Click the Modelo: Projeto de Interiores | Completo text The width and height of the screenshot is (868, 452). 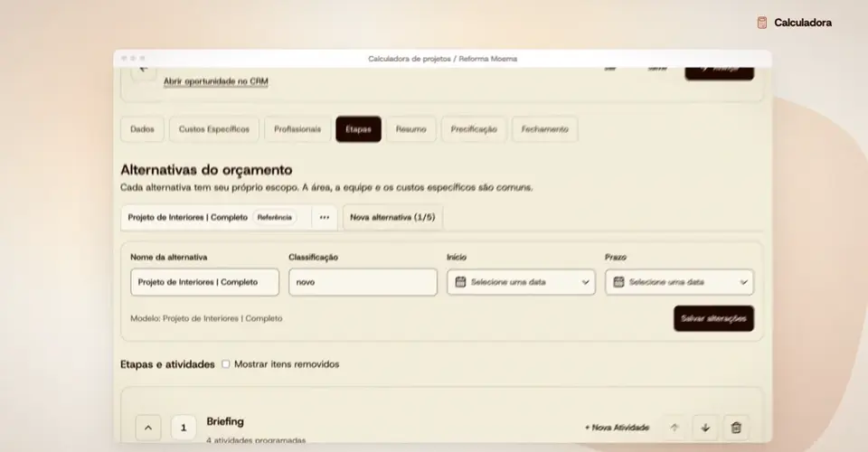coord(206,319)
